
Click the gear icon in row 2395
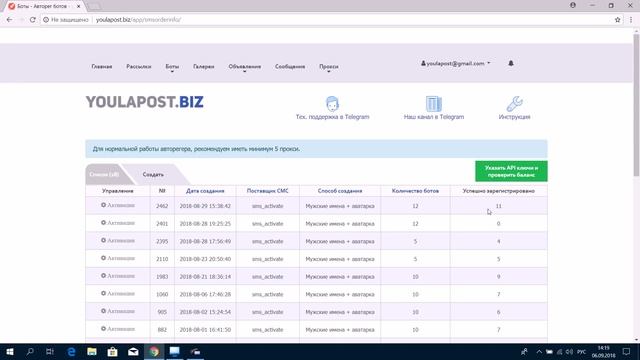(103, 240)
